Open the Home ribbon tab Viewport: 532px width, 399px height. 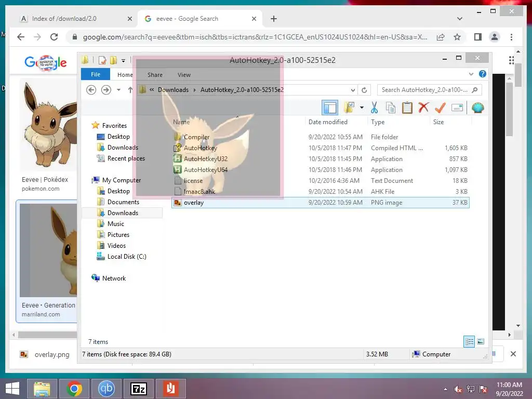point(125,75)
